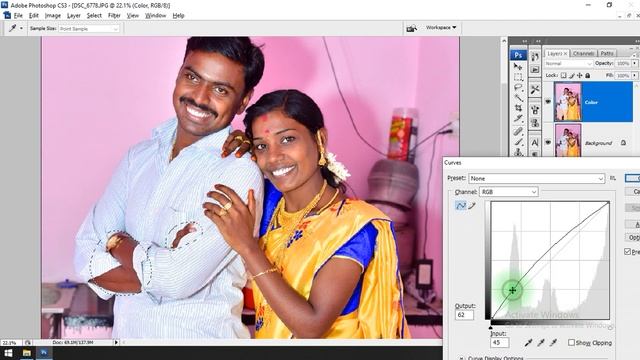Open the Opacity slider arrow
This screenshot has width=640, height=360.
pyautogui.click(x=635, y=64)
